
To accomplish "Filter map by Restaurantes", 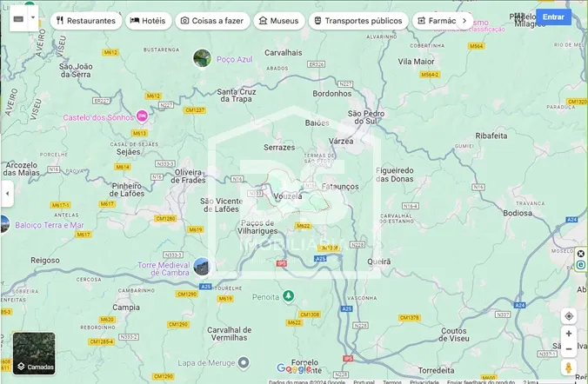I will (85, 20).
